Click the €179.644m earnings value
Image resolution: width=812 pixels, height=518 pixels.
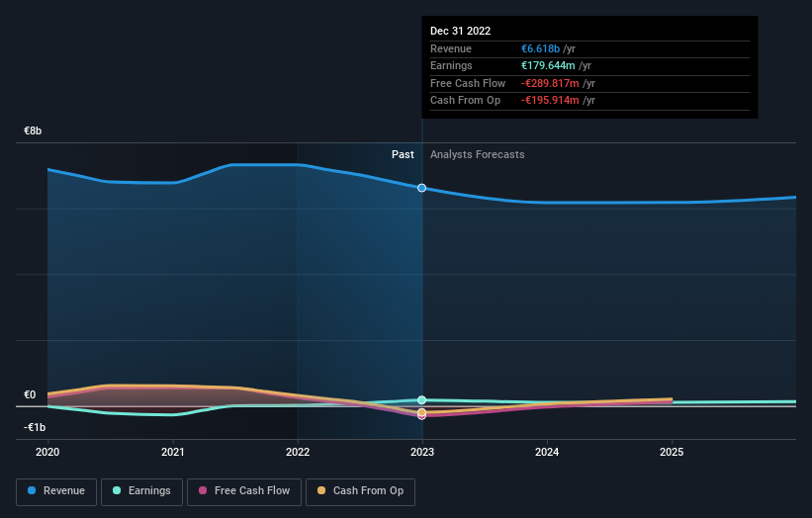pos(548,65)
